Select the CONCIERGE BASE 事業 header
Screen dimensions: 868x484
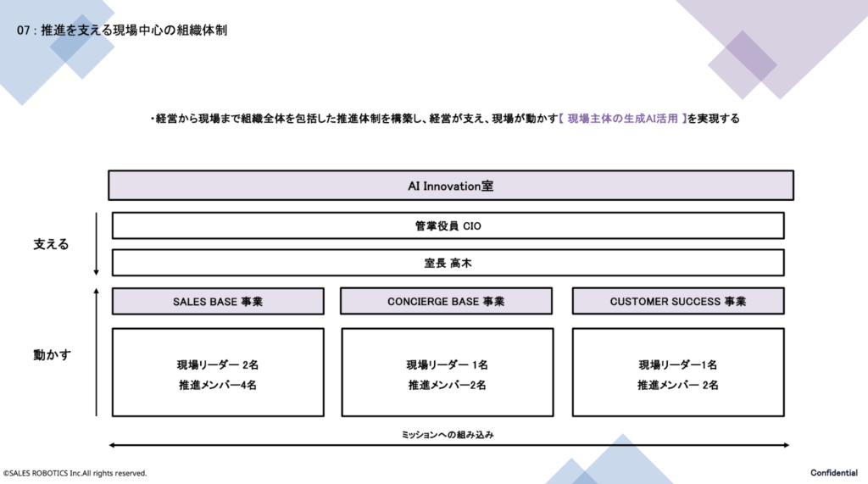[446, 301]
